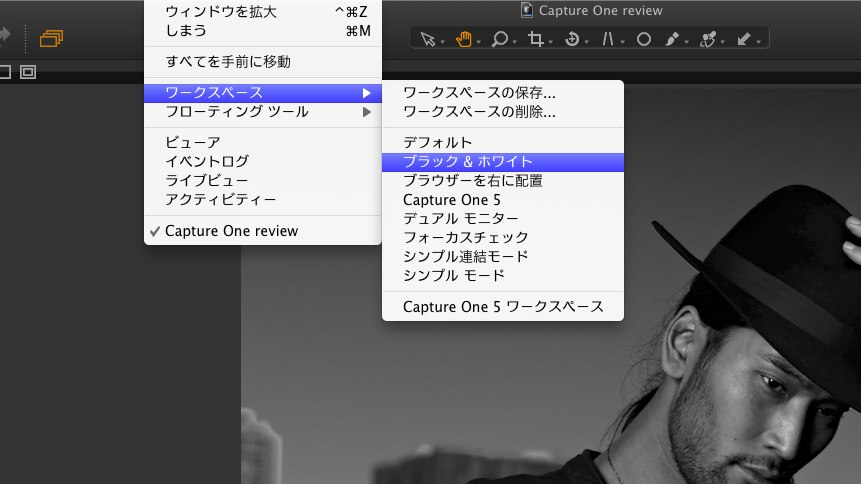The height and width of the screenshot is (484, 861).
Task: Choose the Zoom magnifier tool
Action: tap(499, 39)
